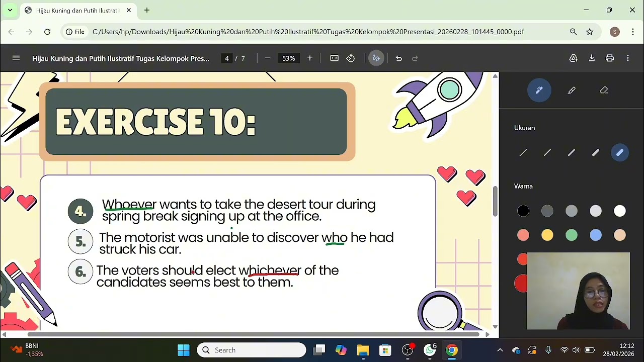The image size is (644, 362).
Task: Go back in browser history
Action: (x=11, y=32)
